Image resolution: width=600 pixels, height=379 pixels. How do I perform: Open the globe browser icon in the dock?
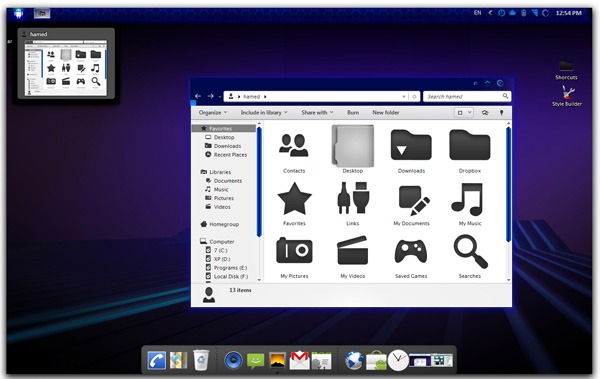pos(354,360)
